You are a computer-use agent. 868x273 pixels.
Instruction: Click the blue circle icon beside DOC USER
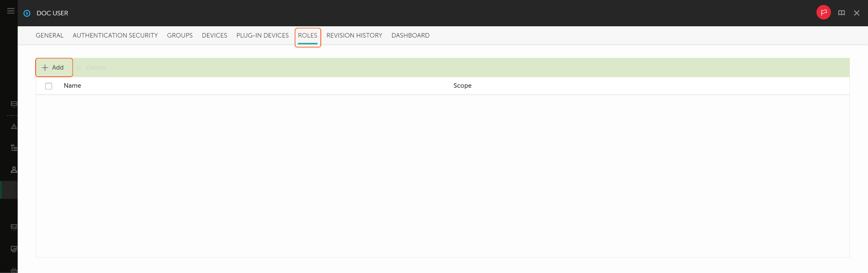27,13
